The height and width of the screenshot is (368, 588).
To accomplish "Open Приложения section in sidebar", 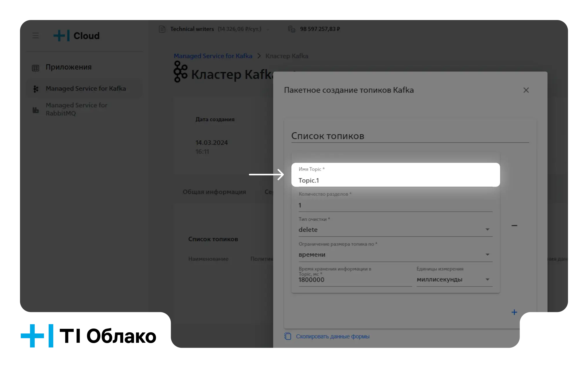I will [68, 67].
